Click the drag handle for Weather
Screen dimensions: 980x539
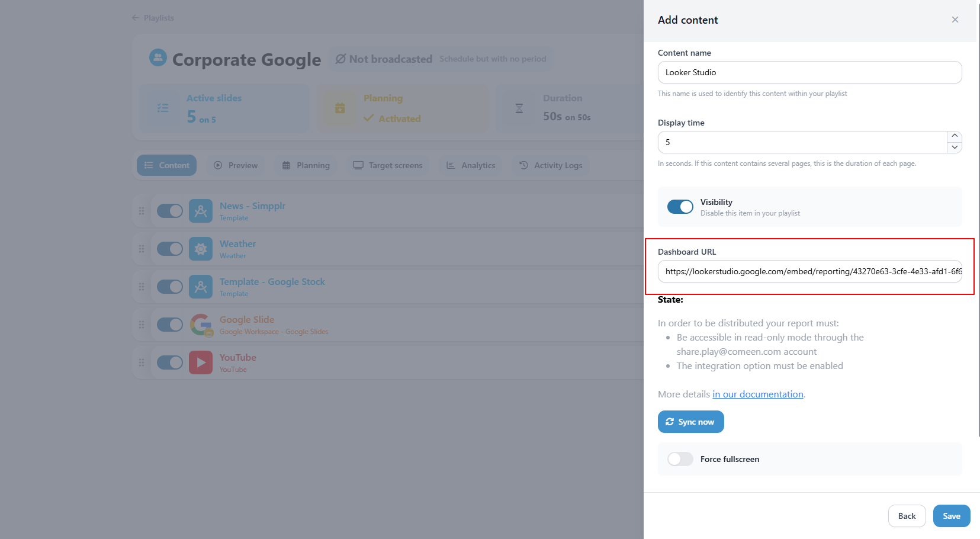pos(142,249)
